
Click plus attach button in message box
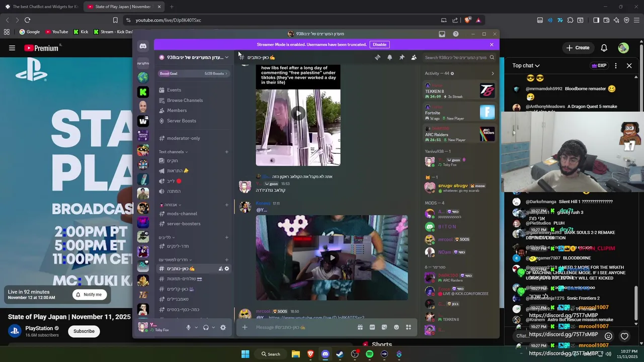245,327
